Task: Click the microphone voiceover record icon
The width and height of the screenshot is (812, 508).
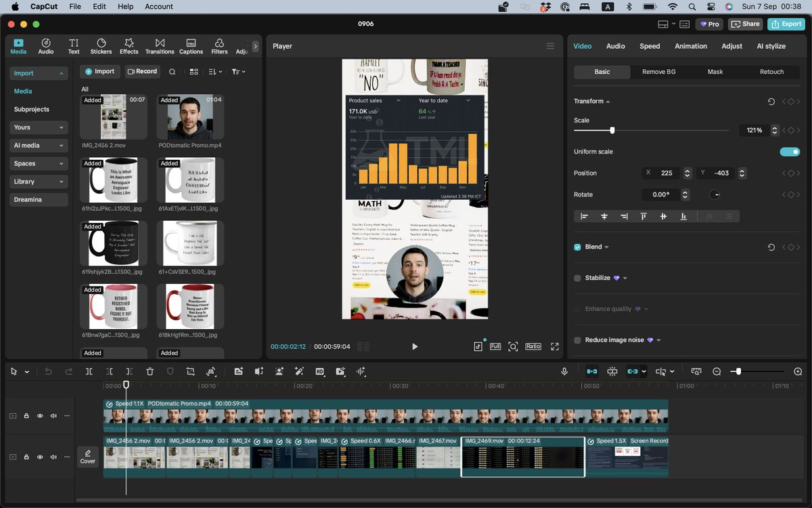Action: coord(564,371)
